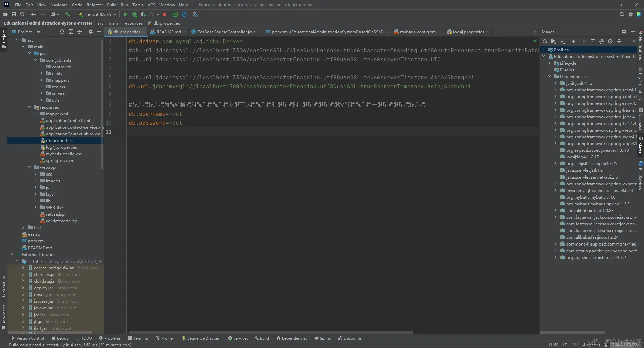Toggle the Maven tool window stripe button
This screenshot has width=644, height=348.
tap(640, 146)
